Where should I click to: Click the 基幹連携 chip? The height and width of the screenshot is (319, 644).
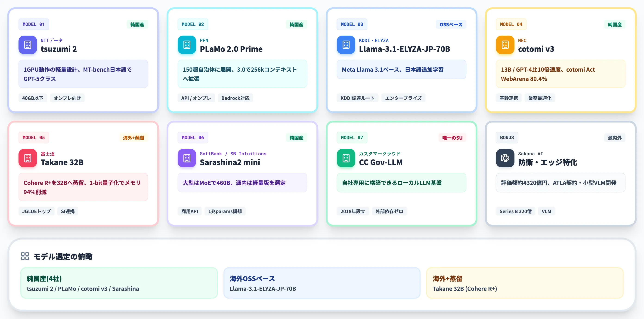(x=509, y=98)
